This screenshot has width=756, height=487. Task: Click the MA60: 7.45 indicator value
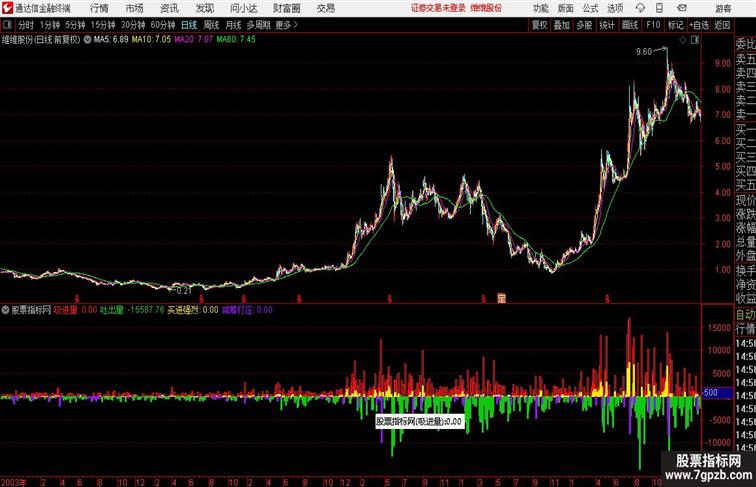pyautogui.click(x=236, y=40)
